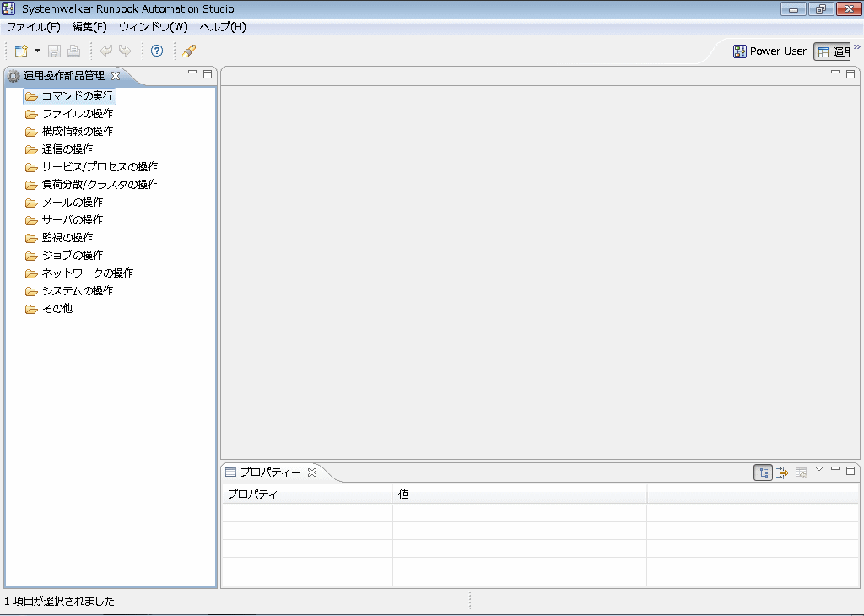Screen dimensions: 864x616
Task: Select the 運用 perspective button
Action: [833, 51]
